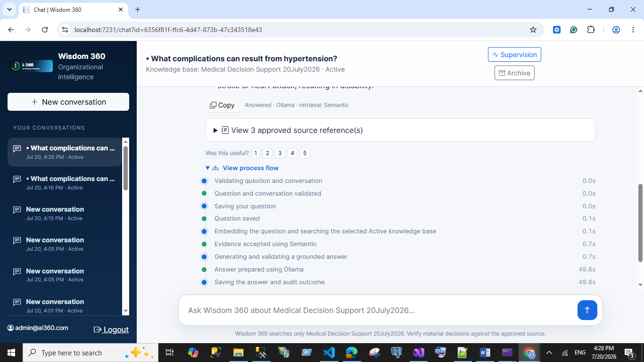Click the ENG language indicator

[580, 353]
